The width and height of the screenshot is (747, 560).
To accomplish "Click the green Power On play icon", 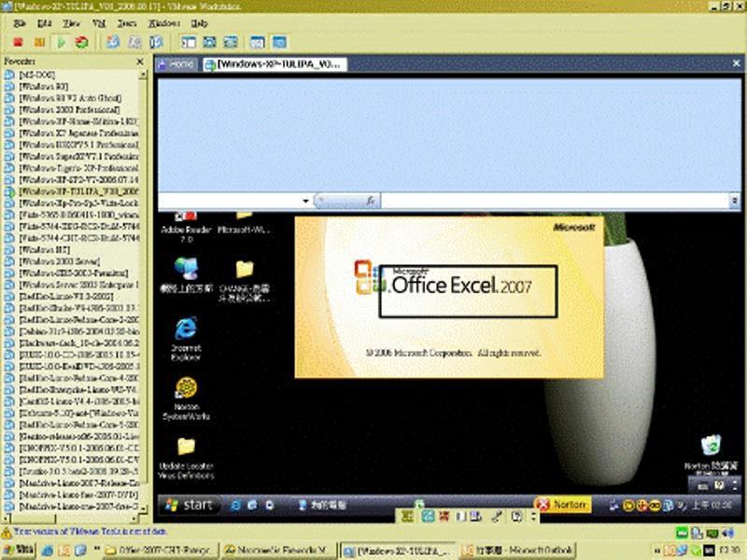I will (61, 42).
